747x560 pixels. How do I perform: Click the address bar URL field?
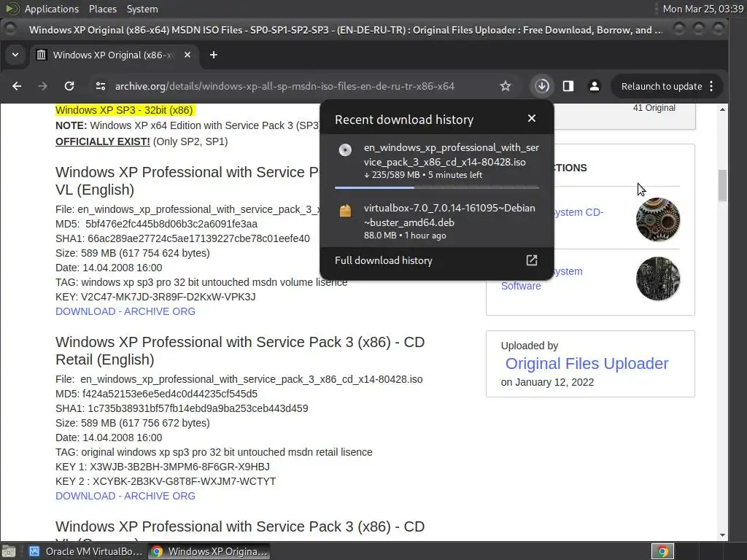285,86
